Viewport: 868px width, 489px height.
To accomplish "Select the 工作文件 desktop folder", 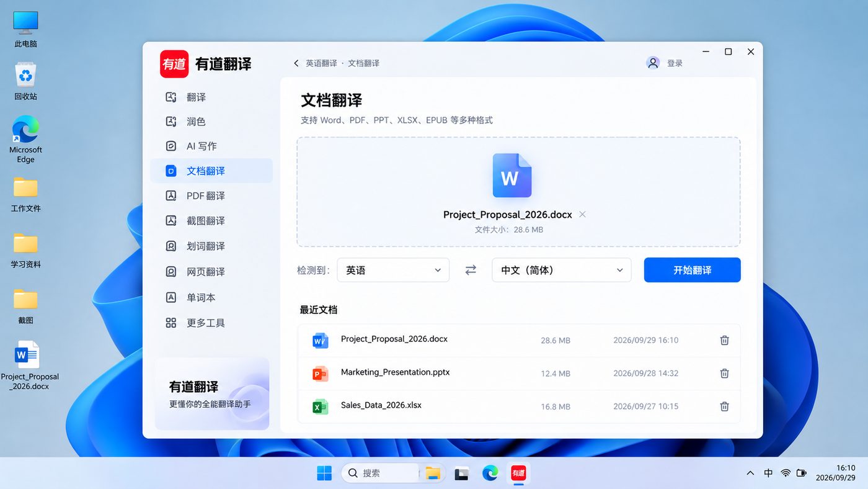I will (x=25, y=195).
